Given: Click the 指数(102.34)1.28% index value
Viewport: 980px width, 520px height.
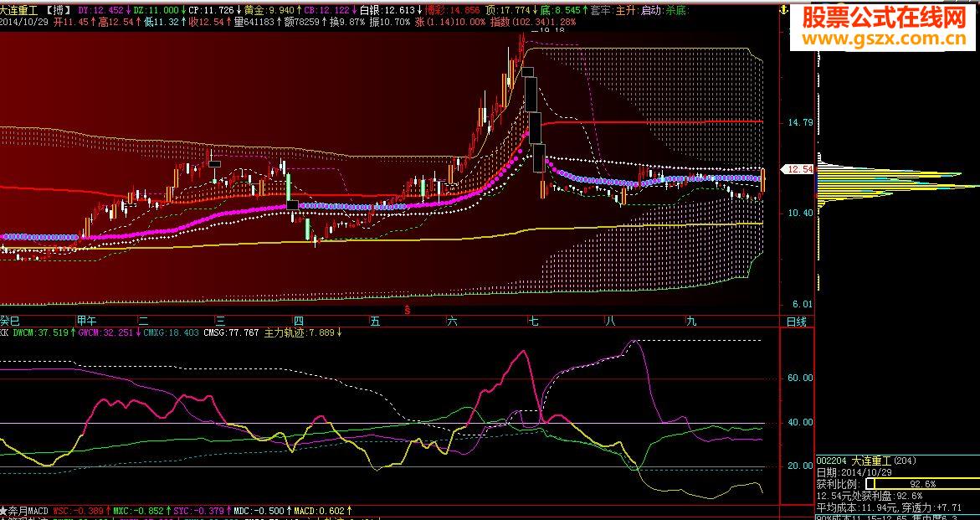Looking at the screenshot, I should point(532,22).
